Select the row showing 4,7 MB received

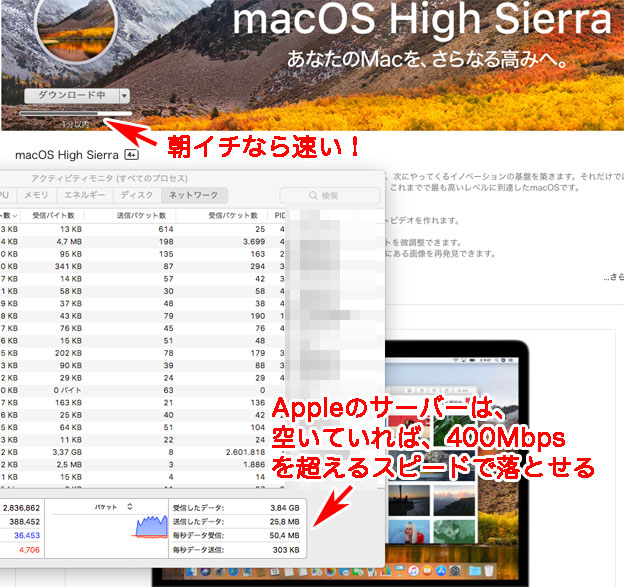click(x=142, y=242)
